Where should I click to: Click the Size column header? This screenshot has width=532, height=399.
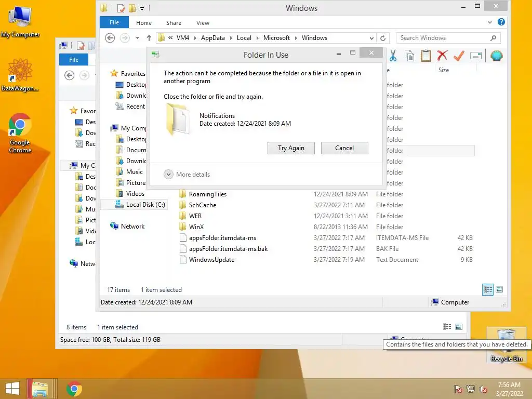pos(444,70)
